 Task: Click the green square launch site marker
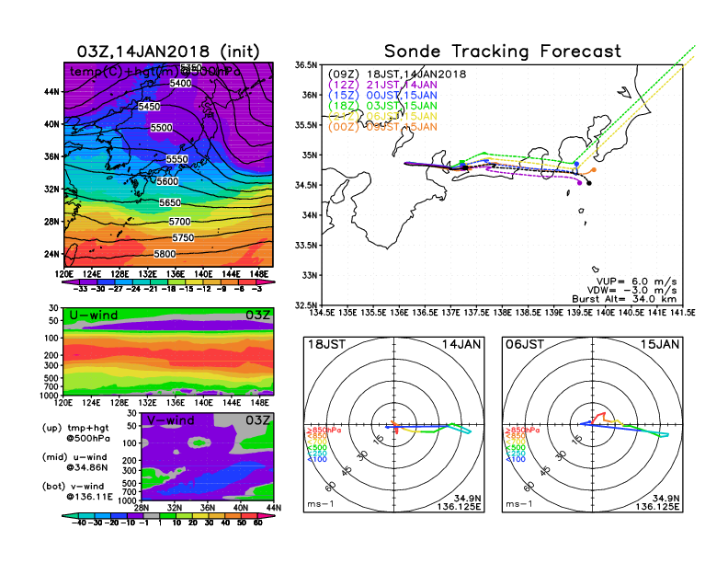click(461, 163)
